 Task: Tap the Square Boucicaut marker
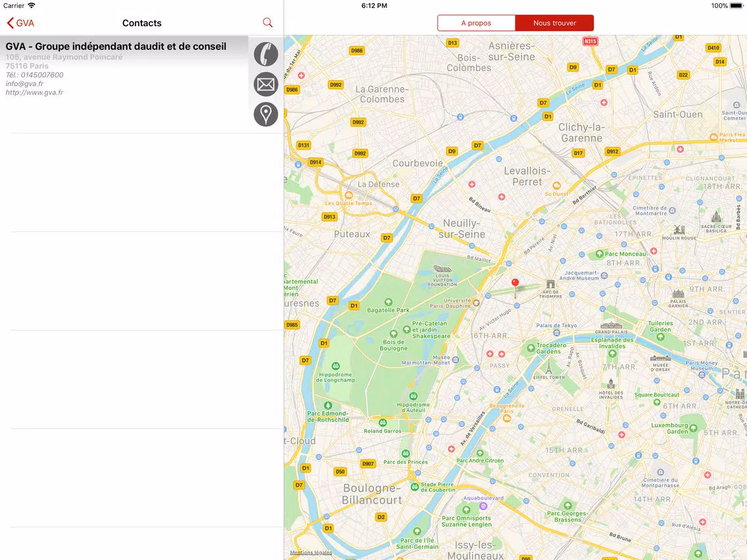[x=656, y=402]
